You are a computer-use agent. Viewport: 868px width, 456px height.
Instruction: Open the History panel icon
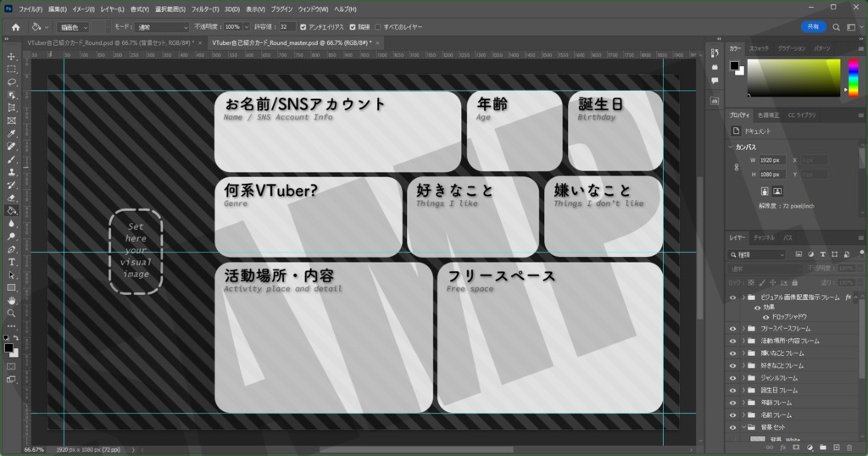coord(715,53)
